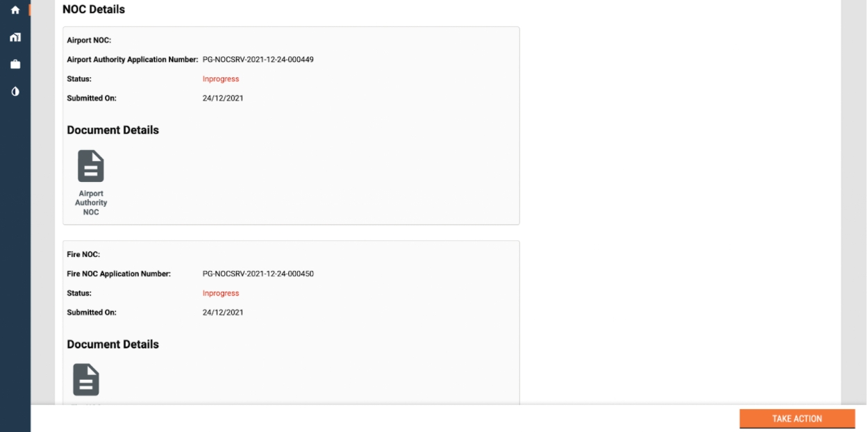Click the Airport Authority NOC document label
The image size is (868, 432).
91,203
